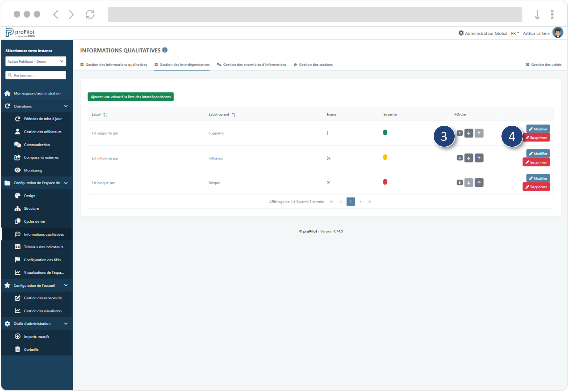Click the Rechercher search field

(35, 75)
